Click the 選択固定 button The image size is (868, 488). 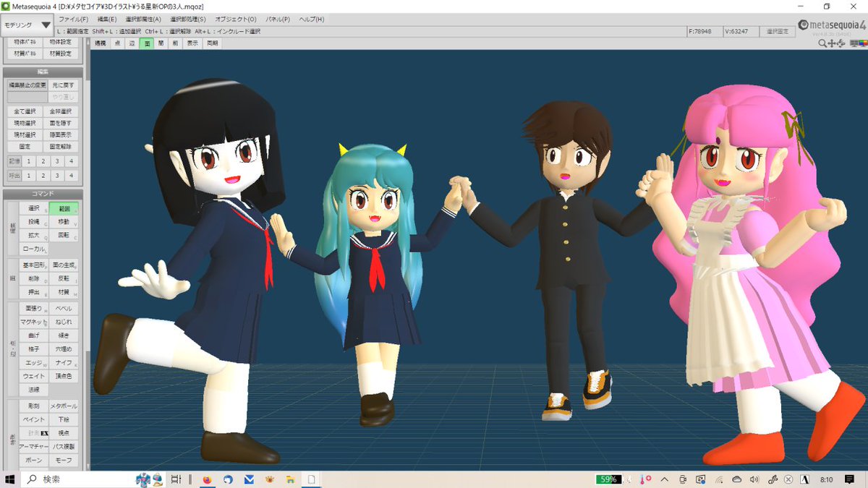[776, 32]
